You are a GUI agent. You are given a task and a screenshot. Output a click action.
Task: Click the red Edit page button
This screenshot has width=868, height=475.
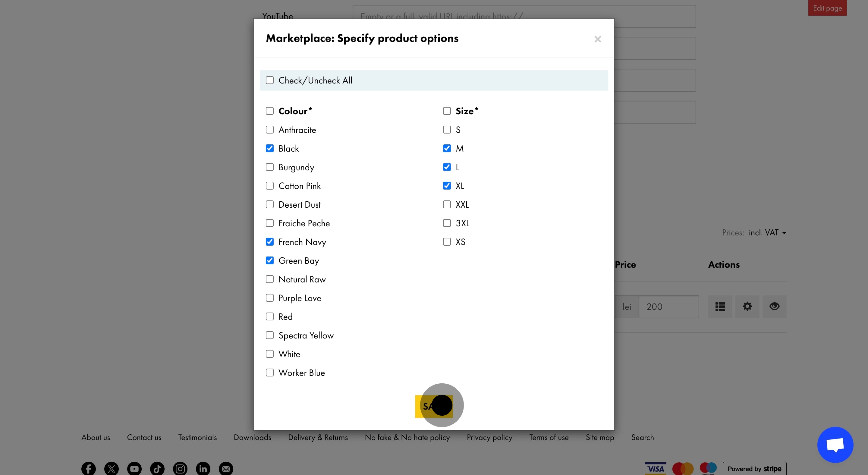(827, 8)
